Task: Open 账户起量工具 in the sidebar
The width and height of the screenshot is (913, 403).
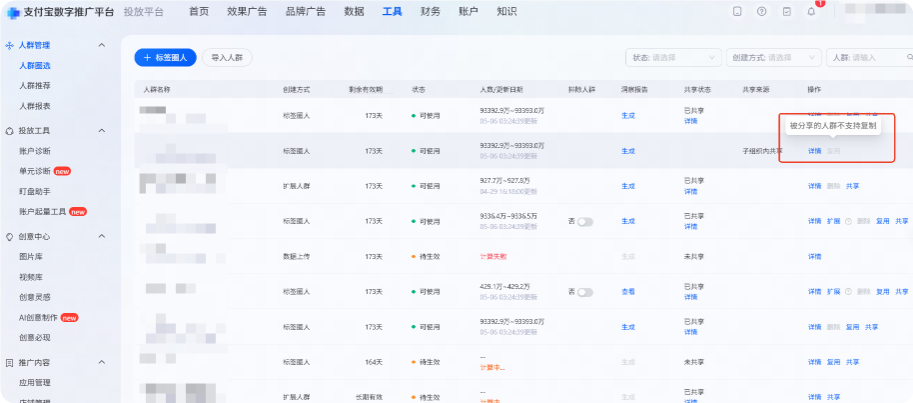Action: pyautogui.click(x=43, y=212)
